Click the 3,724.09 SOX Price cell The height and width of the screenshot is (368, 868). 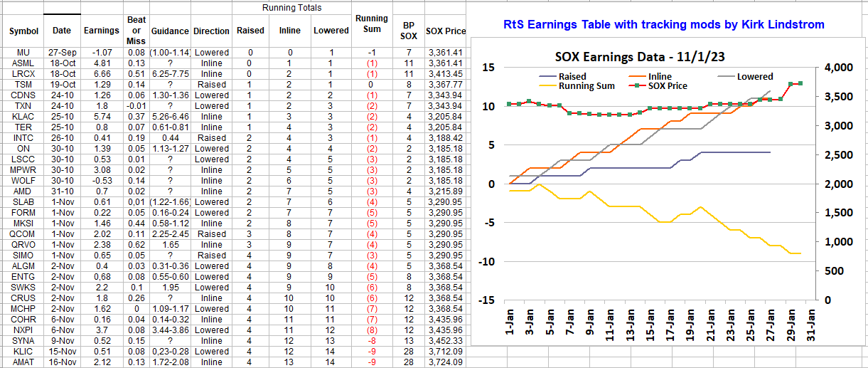[x=446, y=362]
